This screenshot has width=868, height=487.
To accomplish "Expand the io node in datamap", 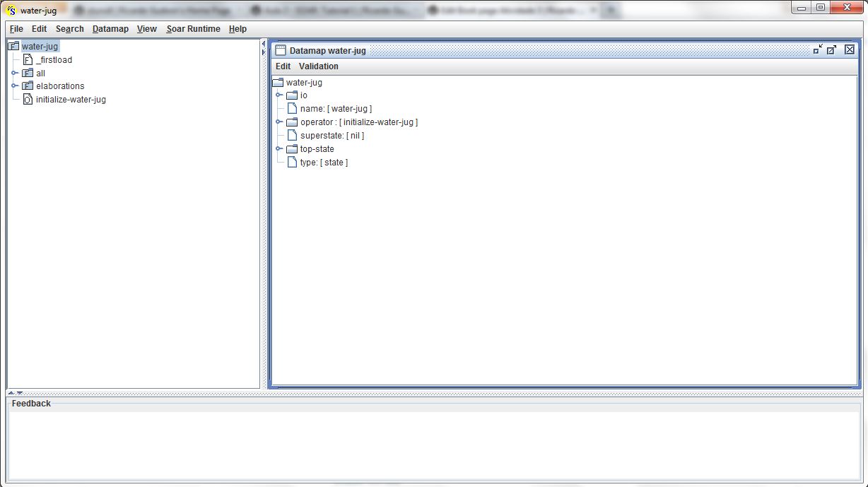I will (279, 95).
